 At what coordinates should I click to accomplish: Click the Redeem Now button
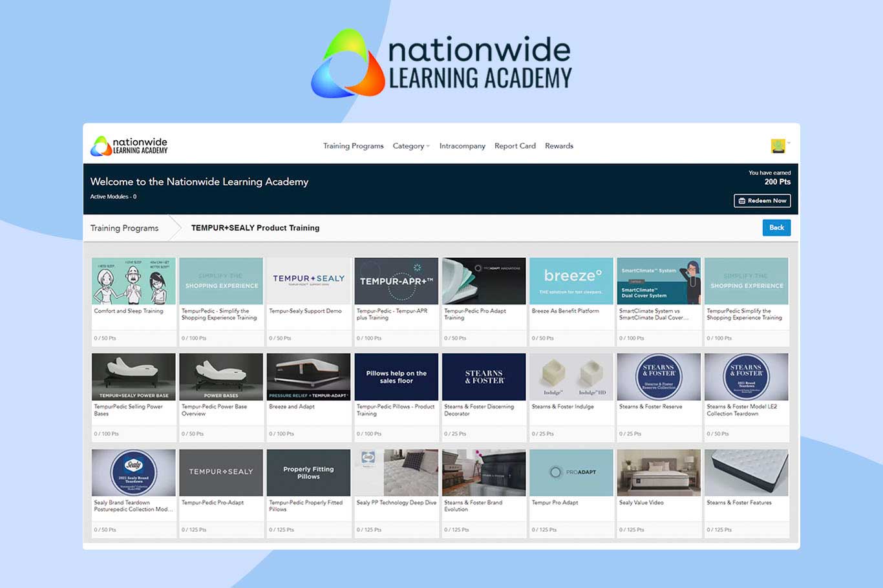click(x=762, y=201)
